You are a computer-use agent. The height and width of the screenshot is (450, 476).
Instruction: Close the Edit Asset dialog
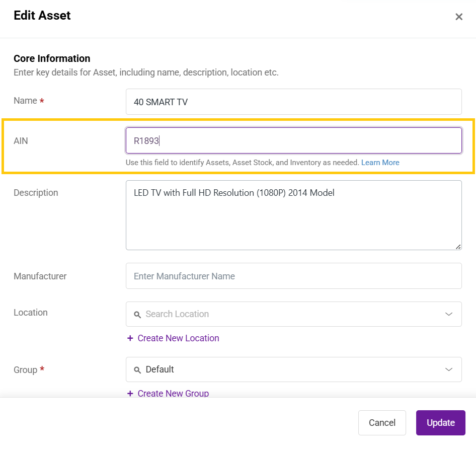(x=459, y=17)
